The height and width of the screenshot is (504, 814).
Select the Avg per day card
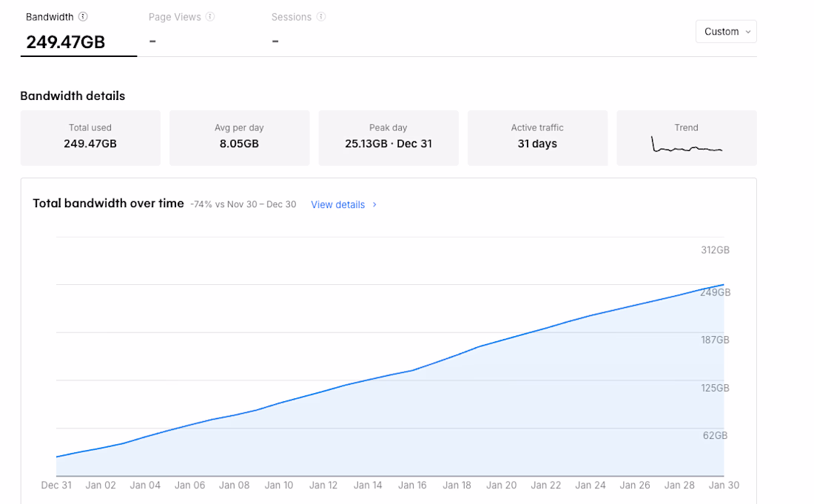(x=239, y=138)
